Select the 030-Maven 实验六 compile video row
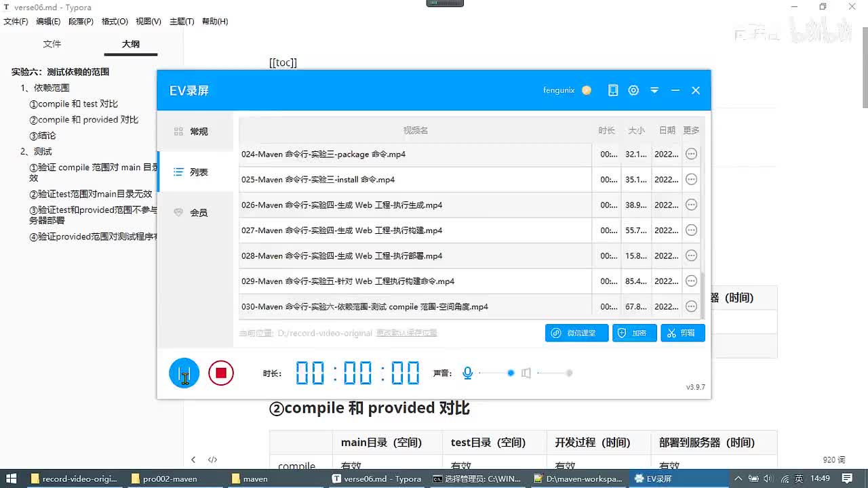The width and height of the screenshot is (868, 488). click(x=469, y=306)
